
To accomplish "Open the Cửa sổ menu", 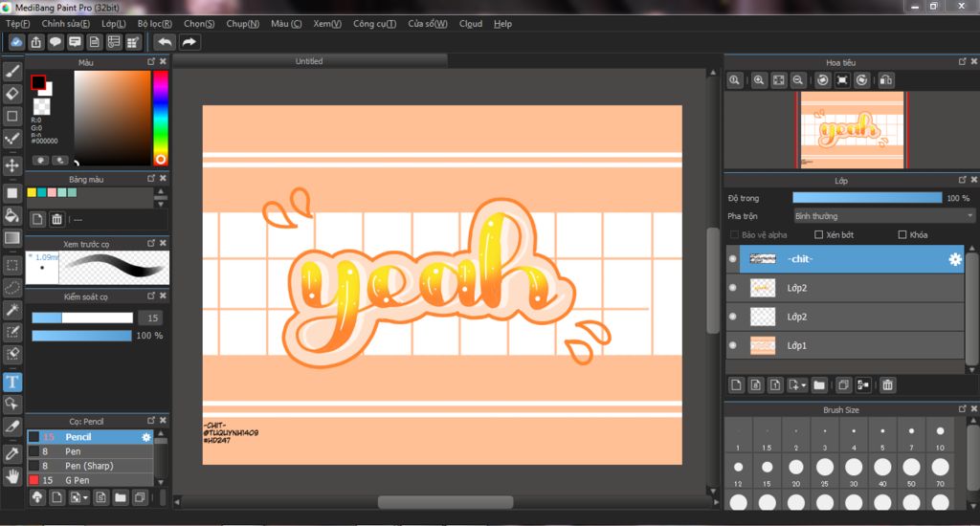I will click(428, 24).
